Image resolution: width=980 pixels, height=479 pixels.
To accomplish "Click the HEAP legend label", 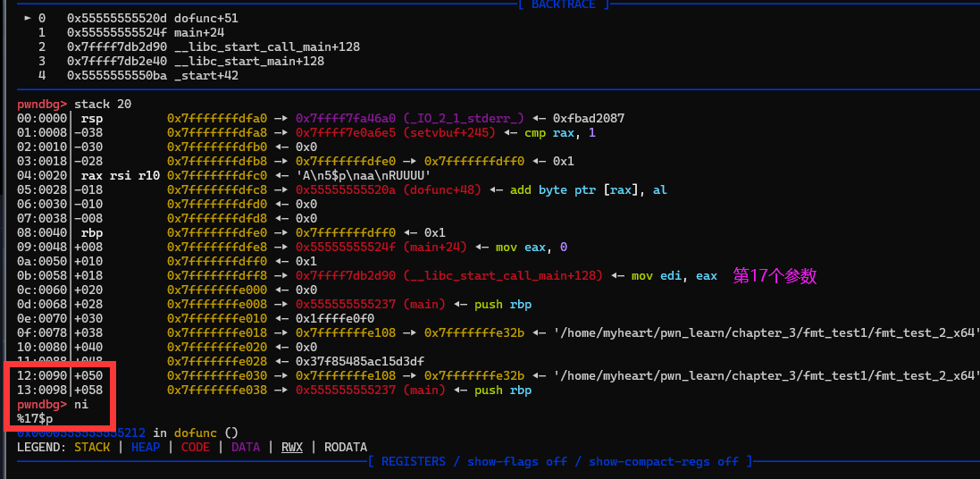I will [x=146, y=447].
